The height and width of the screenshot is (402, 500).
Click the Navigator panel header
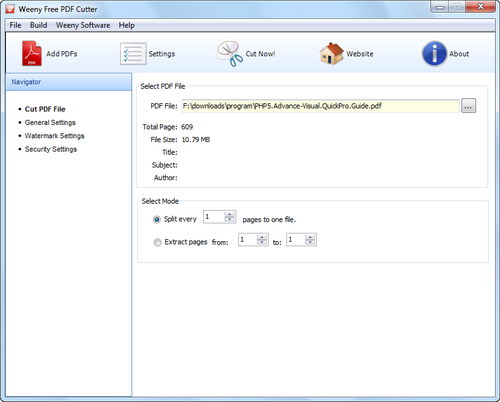69,82
